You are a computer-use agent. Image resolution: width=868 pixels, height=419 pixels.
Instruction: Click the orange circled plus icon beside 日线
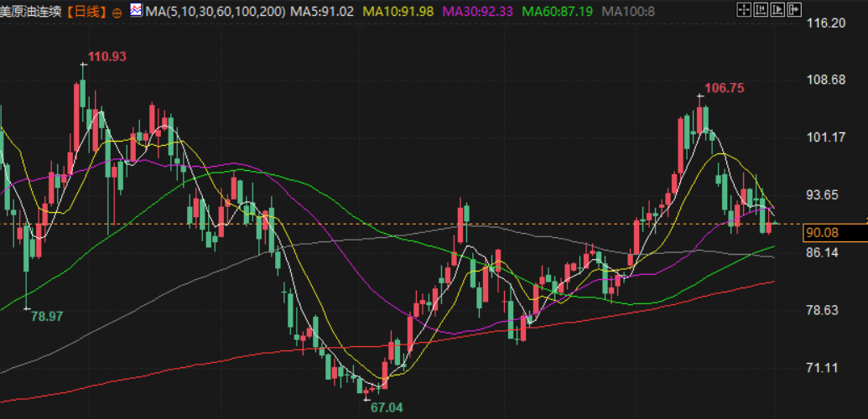pyautogui.click(x=117, y=13)
